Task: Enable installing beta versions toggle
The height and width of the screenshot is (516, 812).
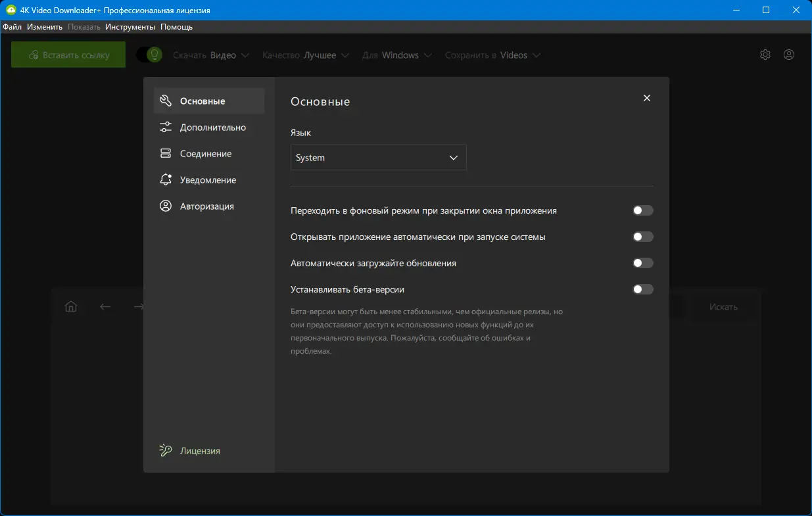Action: (643, 289)
